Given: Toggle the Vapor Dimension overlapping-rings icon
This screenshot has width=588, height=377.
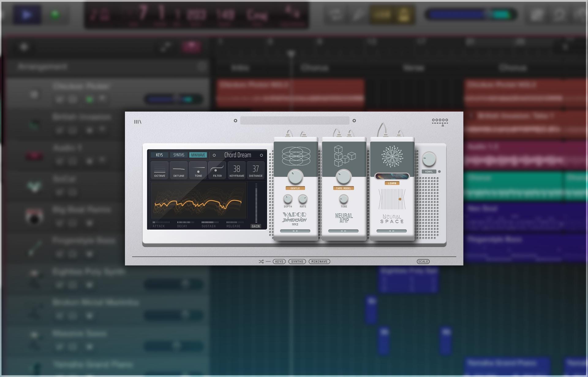Looking at the screenshot, I should click(x=296, y=156).
